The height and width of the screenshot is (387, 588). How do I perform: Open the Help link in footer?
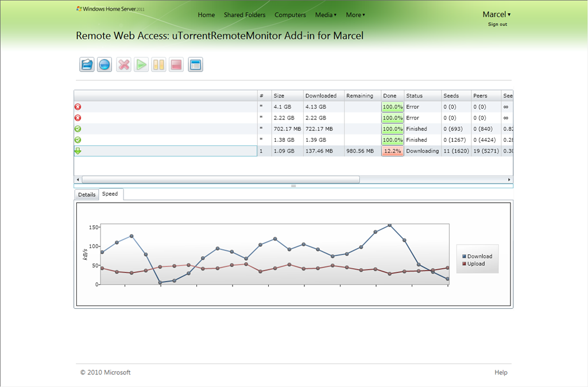[501, 373]
